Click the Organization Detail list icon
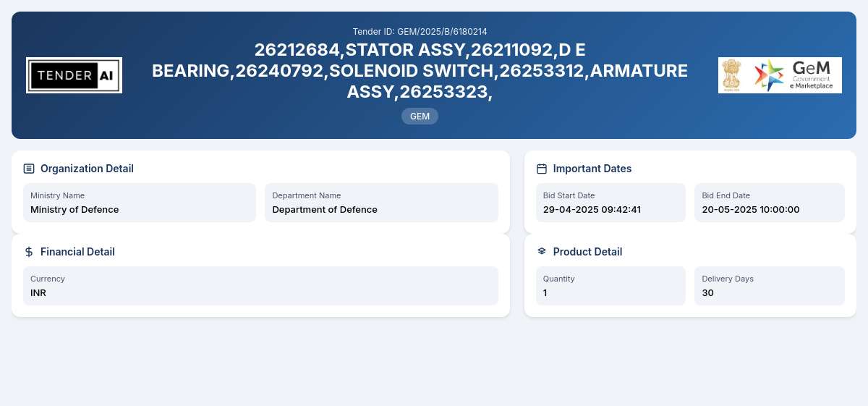 29,169
